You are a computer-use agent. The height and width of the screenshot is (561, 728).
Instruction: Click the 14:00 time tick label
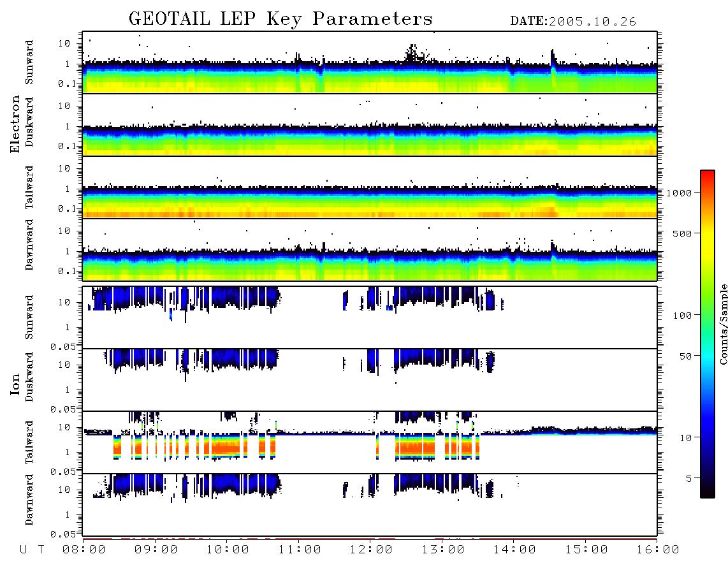514,550
